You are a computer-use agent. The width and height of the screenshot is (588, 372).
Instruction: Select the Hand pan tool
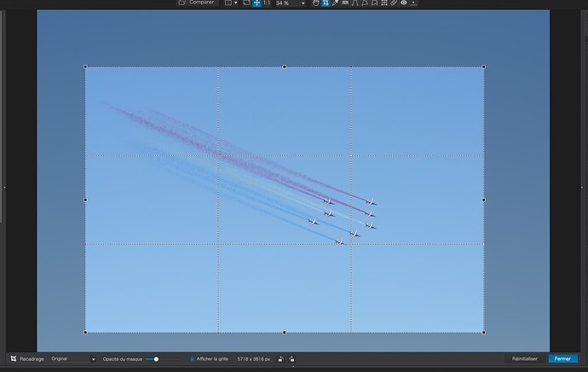click(316, 3)
